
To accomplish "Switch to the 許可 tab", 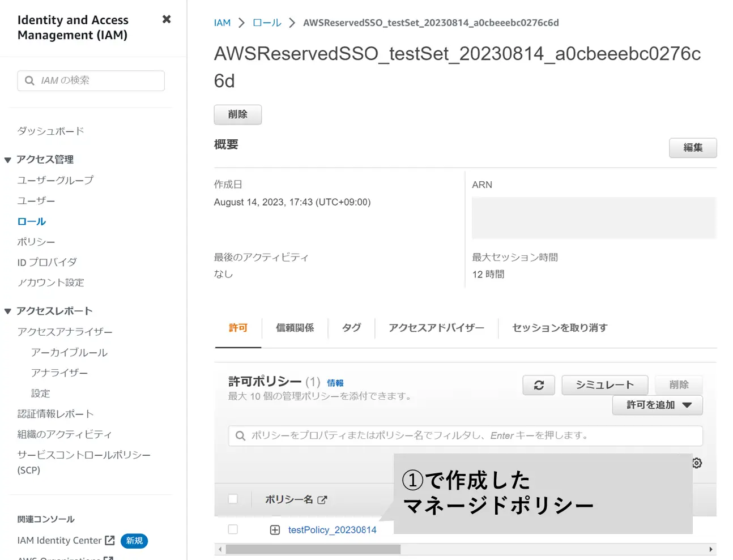I will (238, 328).
